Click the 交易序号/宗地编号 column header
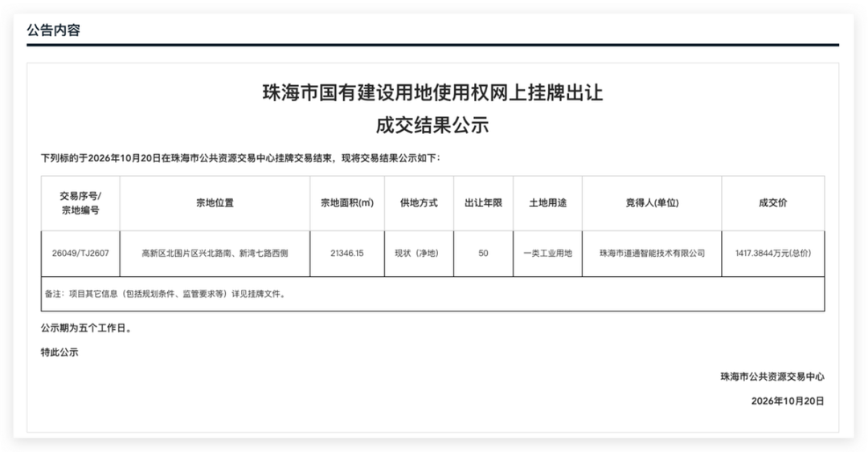 click(x=80, y=203)
